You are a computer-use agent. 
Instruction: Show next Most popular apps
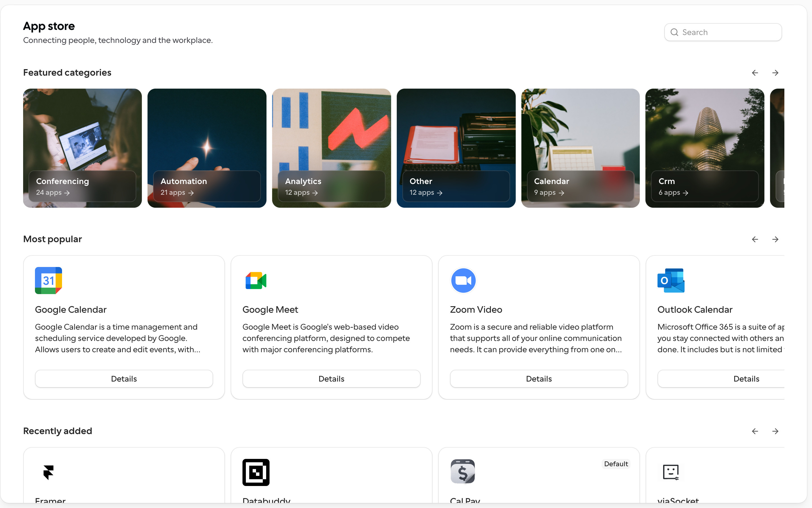click(x=775, y=239)
